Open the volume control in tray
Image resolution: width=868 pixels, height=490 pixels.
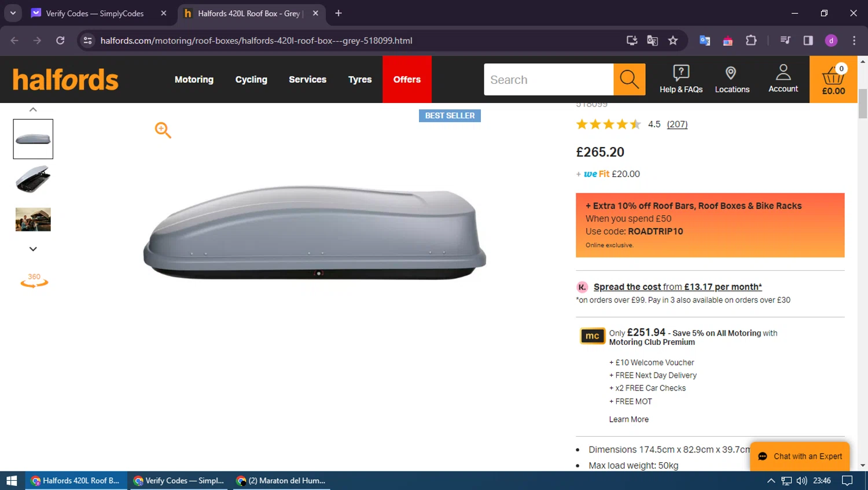pyautogui.click(x=801, y=481)
